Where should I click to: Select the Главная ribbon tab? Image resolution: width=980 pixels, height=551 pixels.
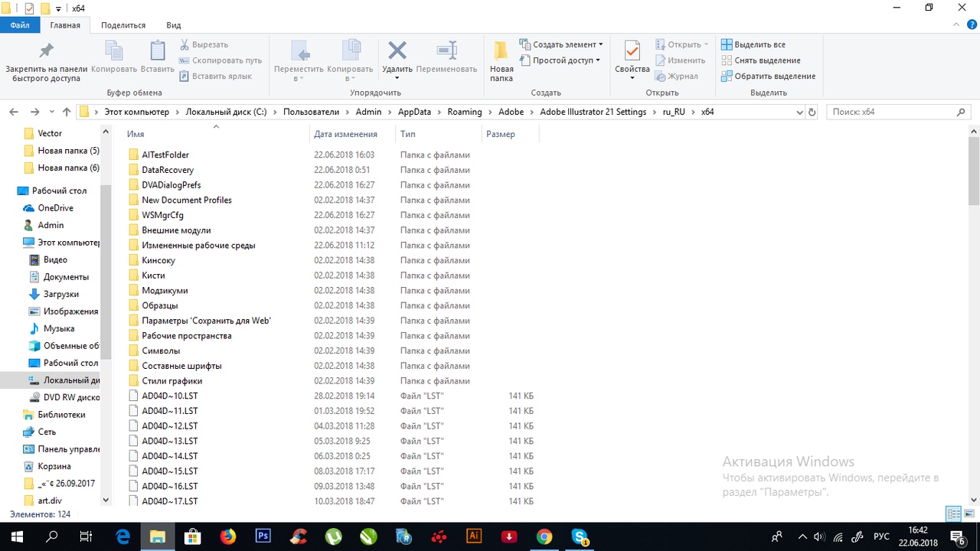coord(65,25)
